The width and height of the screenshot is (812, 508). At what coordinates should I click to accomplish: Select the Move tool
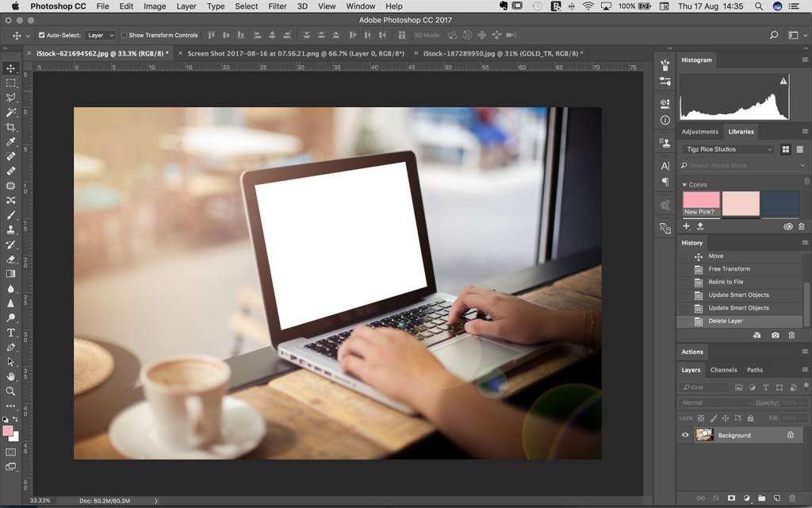click(11, 68)
